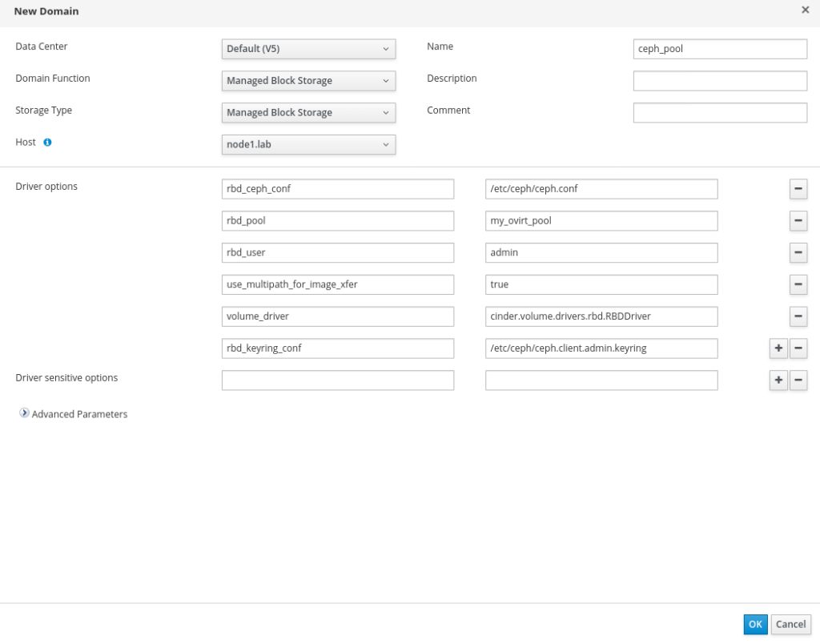Click the empty Description field
Screen dimensions: 820x644
(719, 81)
